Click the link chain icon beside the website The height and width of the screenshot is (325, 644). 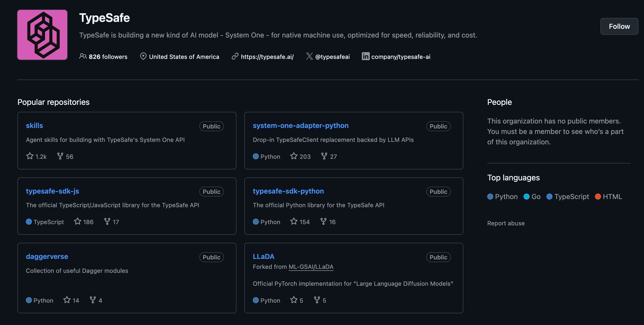coord(235,56)
